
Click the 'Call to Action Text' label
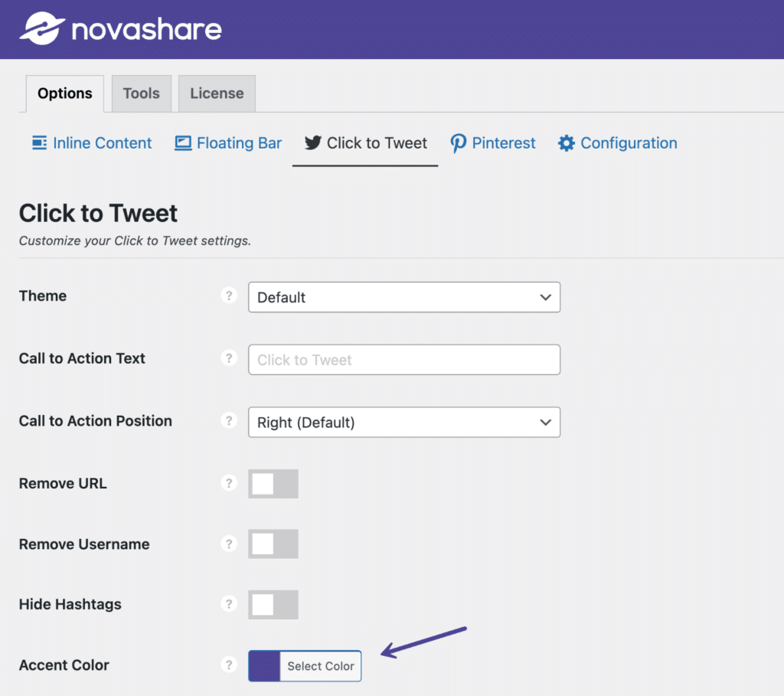tap(82, 358)
